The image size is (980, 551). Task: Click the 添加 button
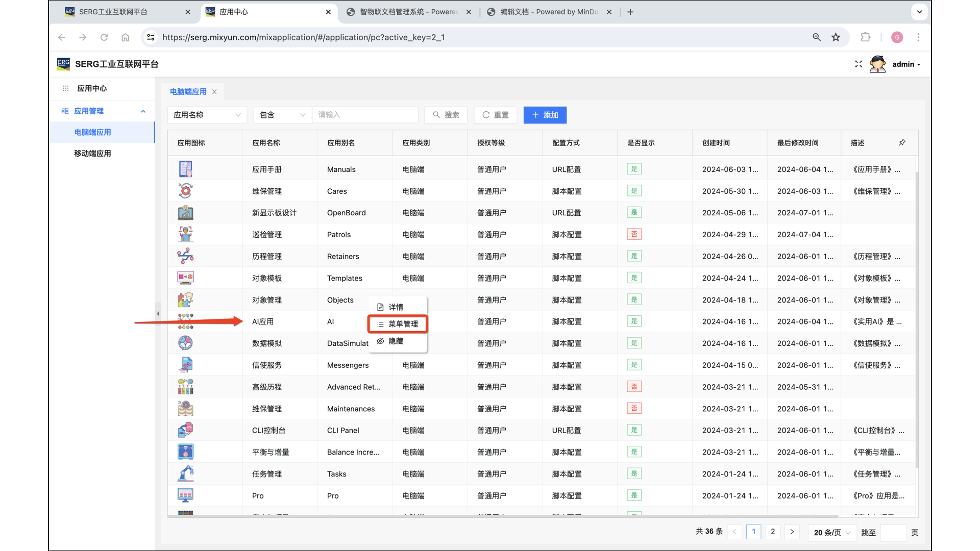545,115
